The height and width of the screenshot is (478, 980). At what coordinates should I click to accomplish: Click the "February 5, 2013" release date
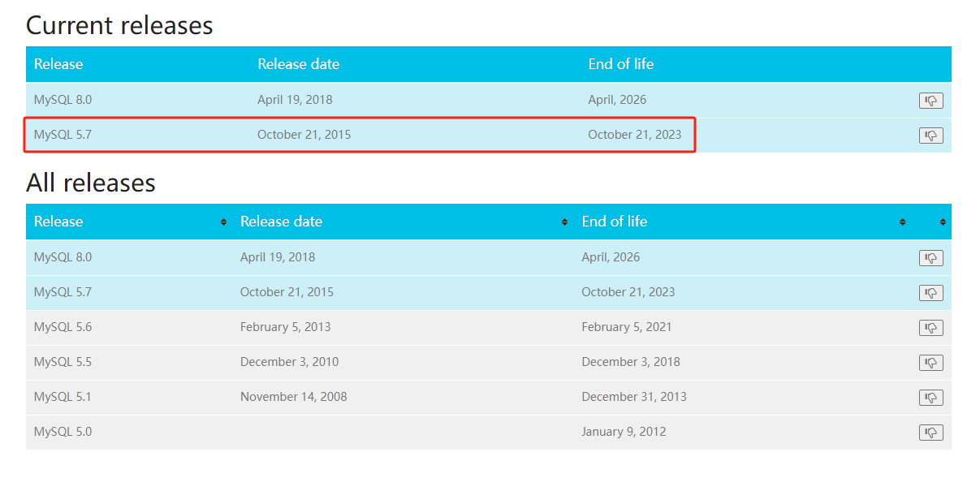point(285,327)
